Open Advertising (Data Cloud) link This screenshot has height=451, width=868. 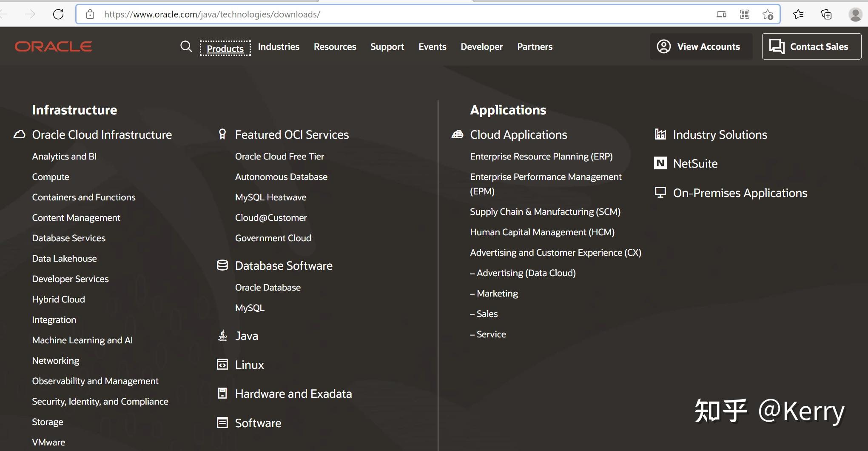(523, 273)
